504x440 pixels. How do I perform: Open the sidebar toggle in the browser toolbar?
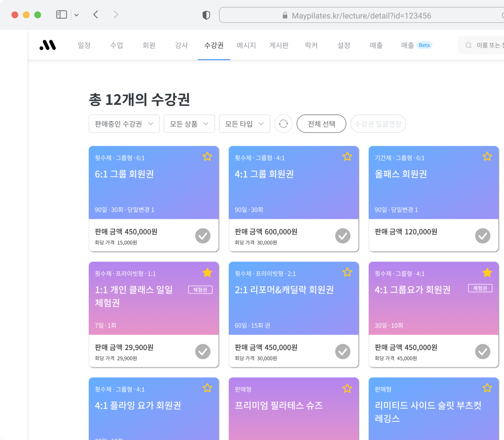pos(62,15)
